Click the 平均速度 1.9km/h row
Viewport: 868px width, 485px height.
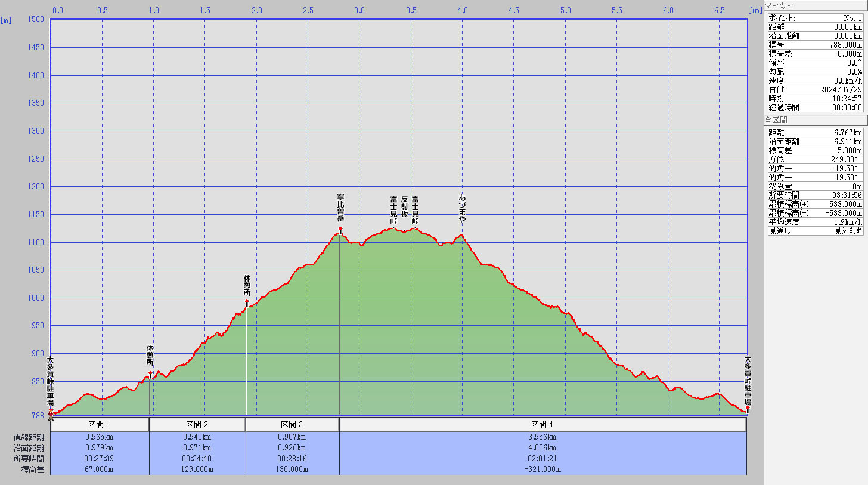(815, 222)
